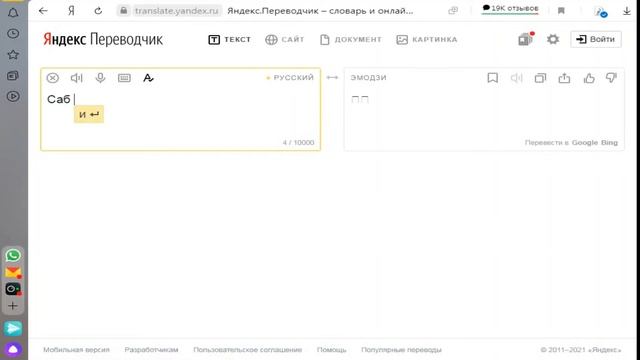Open camera app icon in sidebar
The image size is (640, 360).
(13, 289)
